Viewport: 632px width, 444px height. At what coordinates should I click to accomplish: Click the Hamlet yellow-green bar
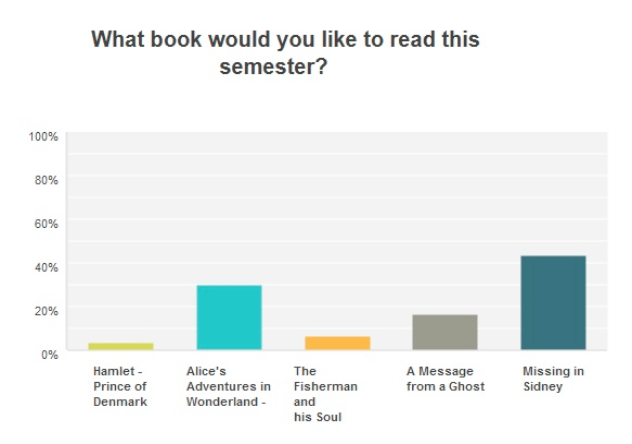click(121, 346)
